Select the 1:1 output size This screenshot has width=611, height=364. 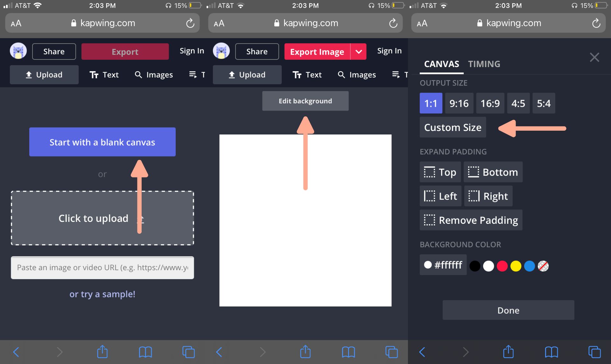[x=431, y=103]
